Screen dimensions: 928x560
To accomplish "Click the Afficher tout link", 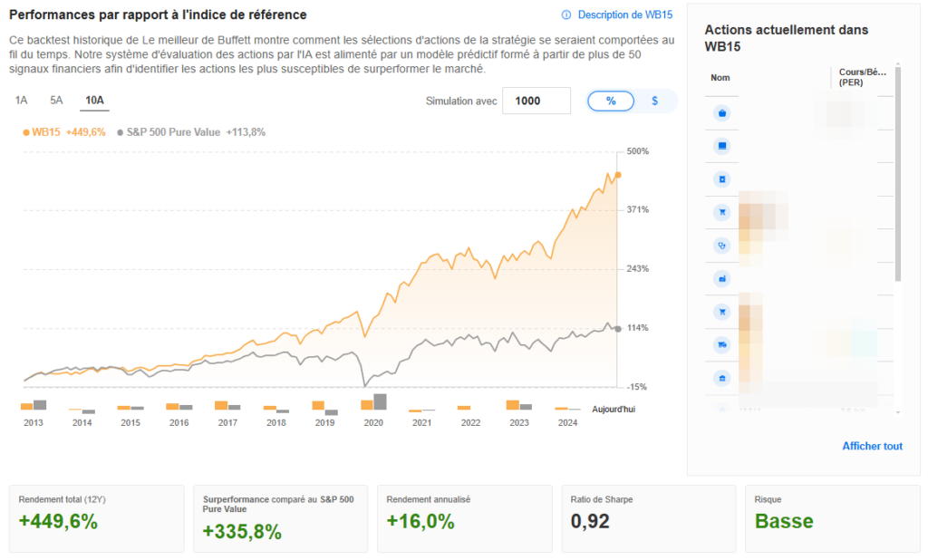I will coord(872,446).
